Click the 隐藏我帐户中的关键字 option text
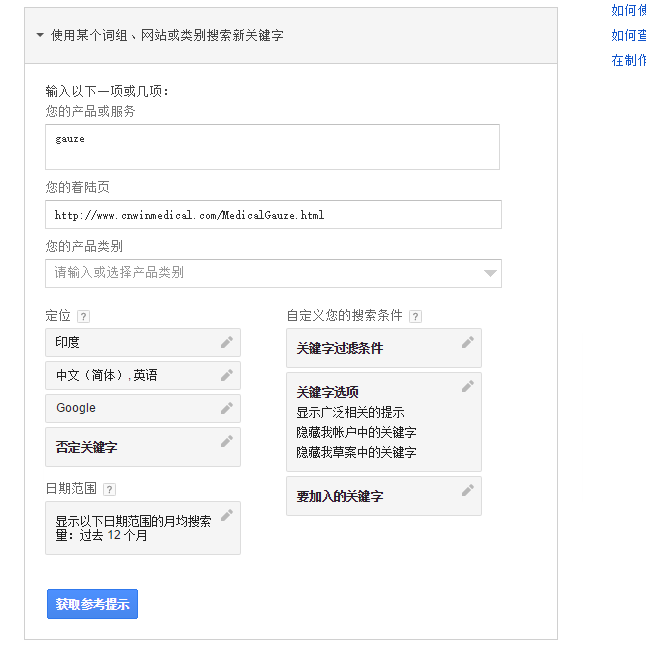 click(356, 432)
